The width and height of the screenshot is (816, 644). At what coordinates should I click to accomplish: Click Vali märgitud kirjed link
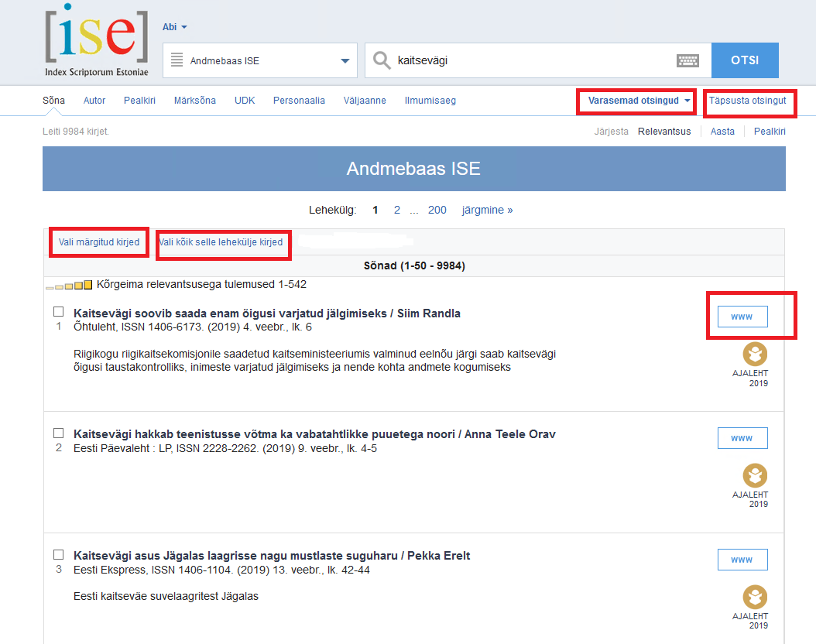(99, 242)
